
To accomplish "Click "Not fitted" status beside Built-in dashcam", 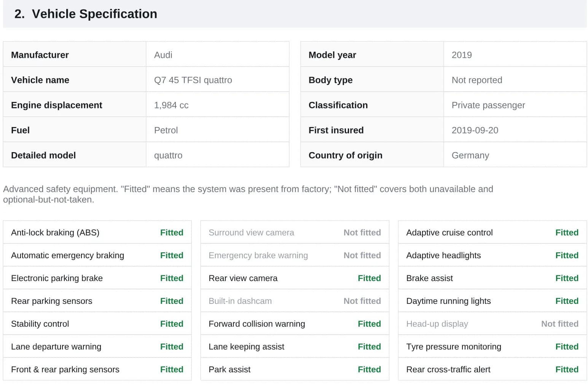I will pyautogui.click(x=362, y=301).
